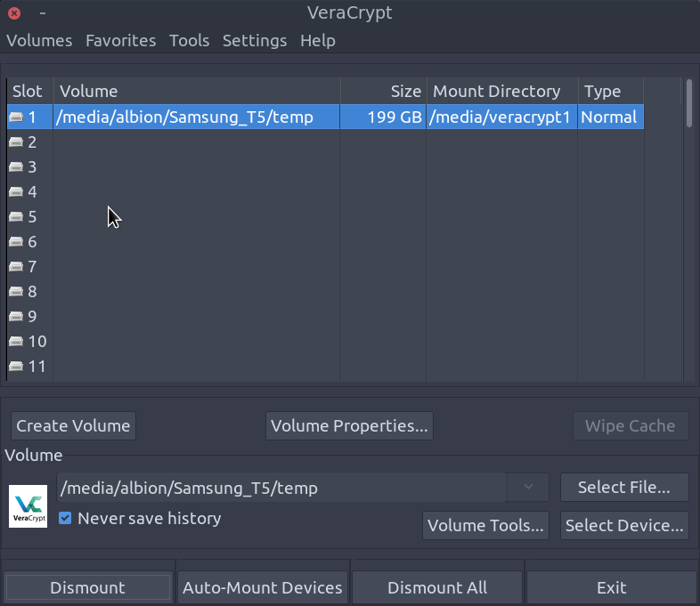Disable the Never save history checkbox
The width and height of the screenshot is (700, 606).
[x=65, y=518]
